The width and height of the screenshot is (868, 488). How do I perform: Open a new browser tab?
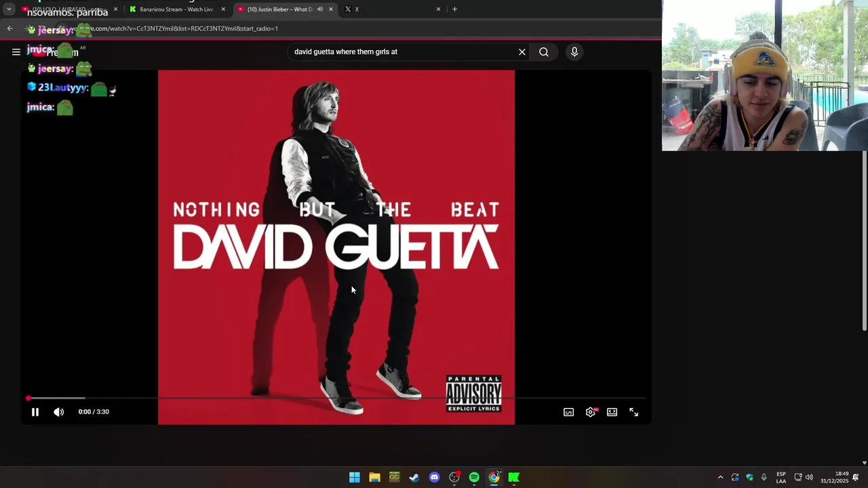pyautogui.click(x=454, y=9)
